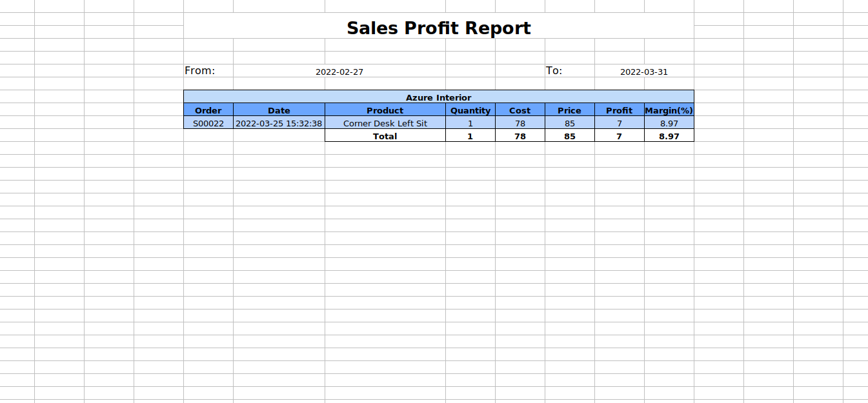Select the From: label cell
The height and width of the screenshot is (403, 868).
(x=200, y=71)
